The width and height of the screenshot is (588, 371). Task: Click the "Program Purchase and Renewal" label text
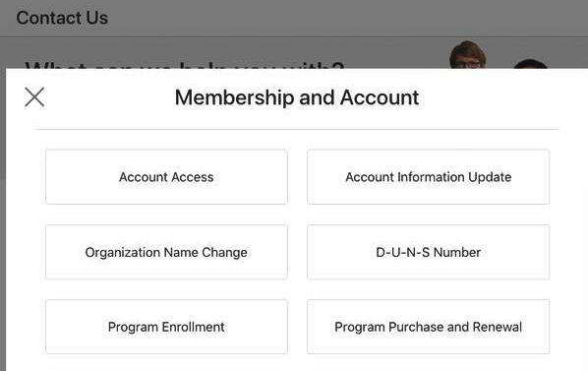click(429, 327)
